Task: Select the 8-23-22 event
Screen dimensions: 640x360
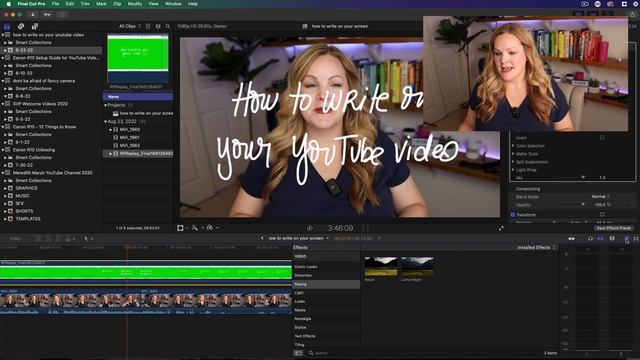Action: tap(51, 50)
